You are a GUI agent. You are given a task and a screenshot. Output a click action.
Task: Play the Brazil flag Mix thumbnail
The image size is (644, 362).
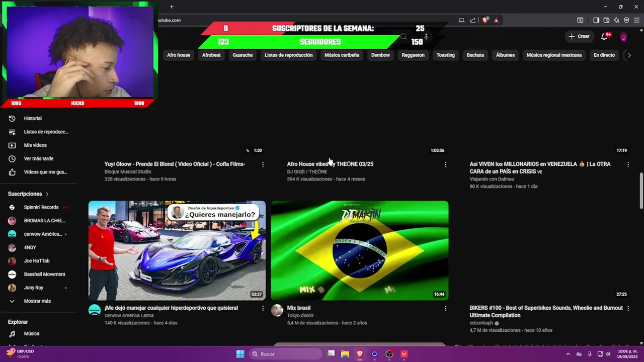(x=360, y=250)
